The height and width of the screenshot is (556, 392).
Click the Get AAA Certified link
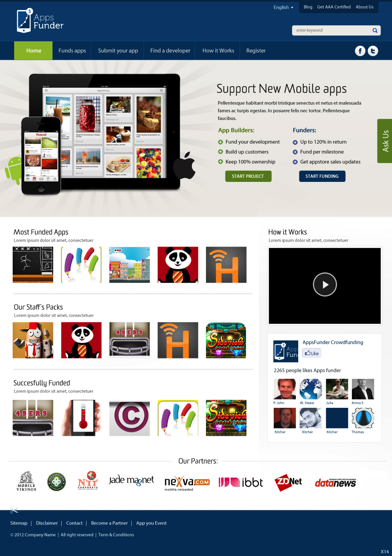click(x=334, y=7)
